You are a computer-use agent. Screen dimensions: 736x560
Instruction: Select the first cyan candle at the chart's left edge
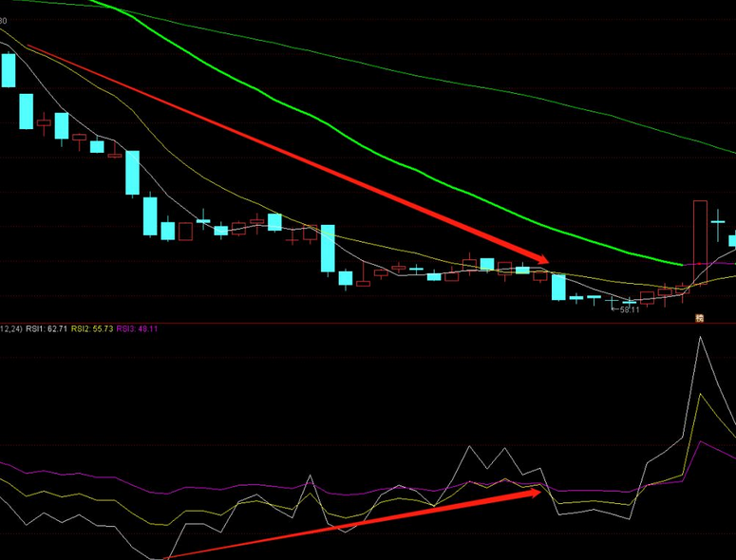(x=9, y=70)
